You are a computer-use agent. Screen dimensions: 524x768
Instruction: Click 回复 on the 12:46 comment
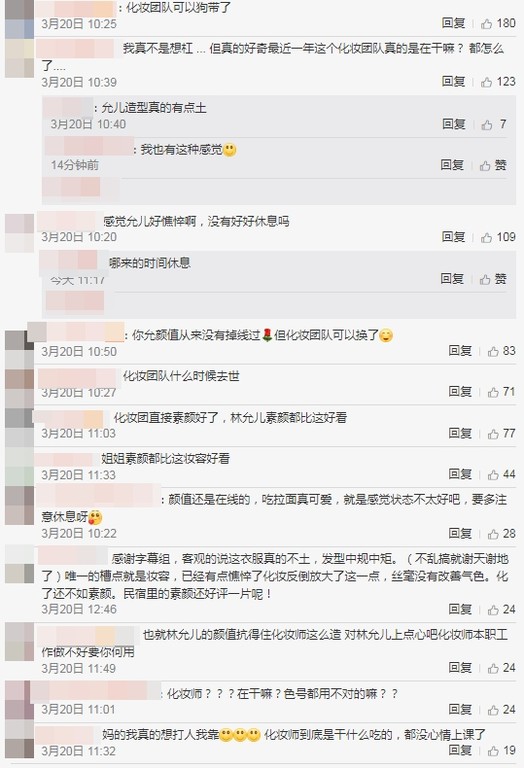coord(460,609)
